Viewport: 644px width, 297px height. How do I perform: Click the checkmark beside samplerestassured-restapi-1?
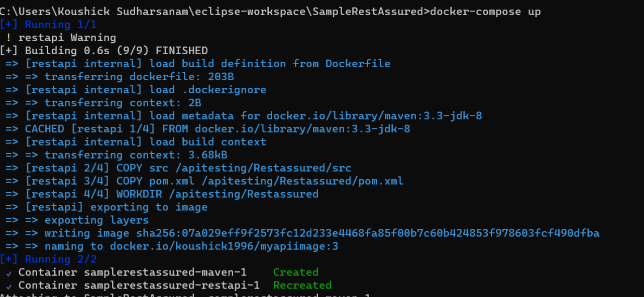coord(9,285)
